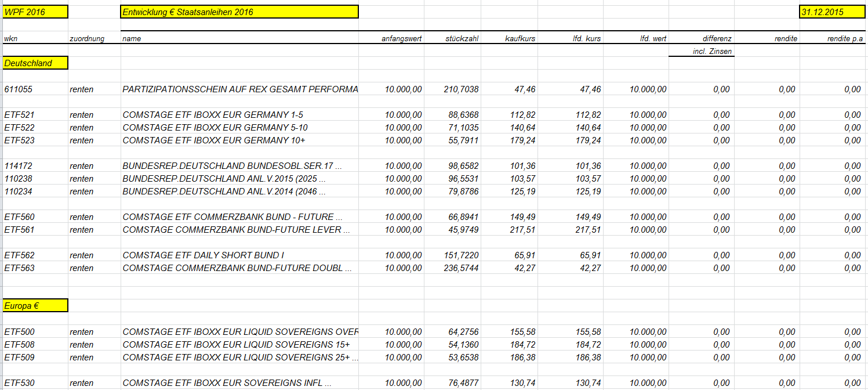This screenshot has height=390, width=868.
Task: Select 'COMSTAGE ETF IBOXX EUR LIQUID SOVEREIGNS 25+' cell
Action: (240, 358)
